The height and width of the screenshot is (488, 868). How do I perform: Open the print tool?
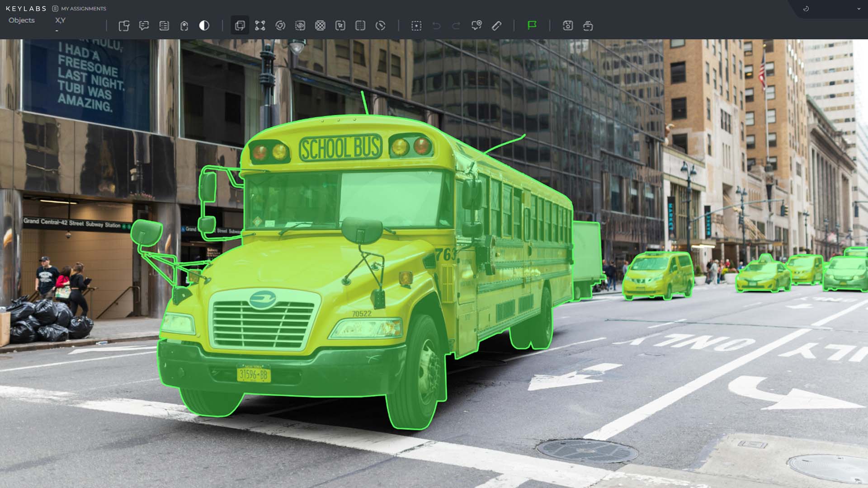pyautogui.click(x=588, y=26)
